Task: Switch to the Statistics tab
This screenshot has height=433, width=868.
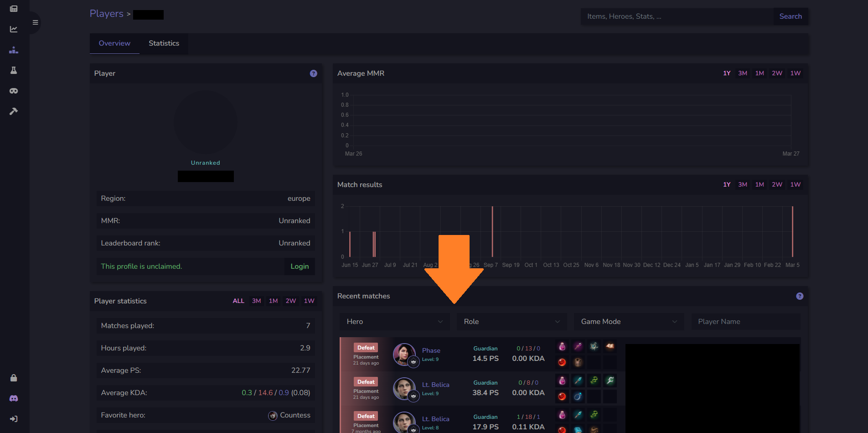Action: point(164,43)
